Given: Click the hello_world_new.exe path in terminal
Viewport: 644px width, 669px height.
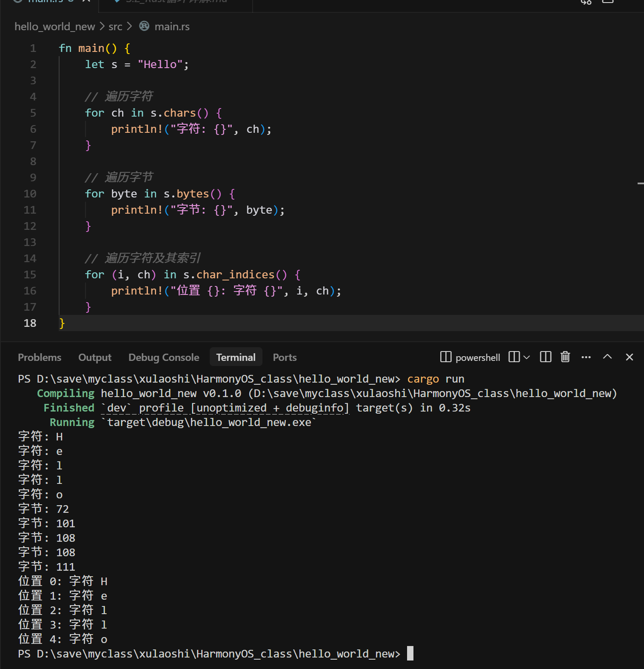Looking at the screenshot, I should [209, 423].
